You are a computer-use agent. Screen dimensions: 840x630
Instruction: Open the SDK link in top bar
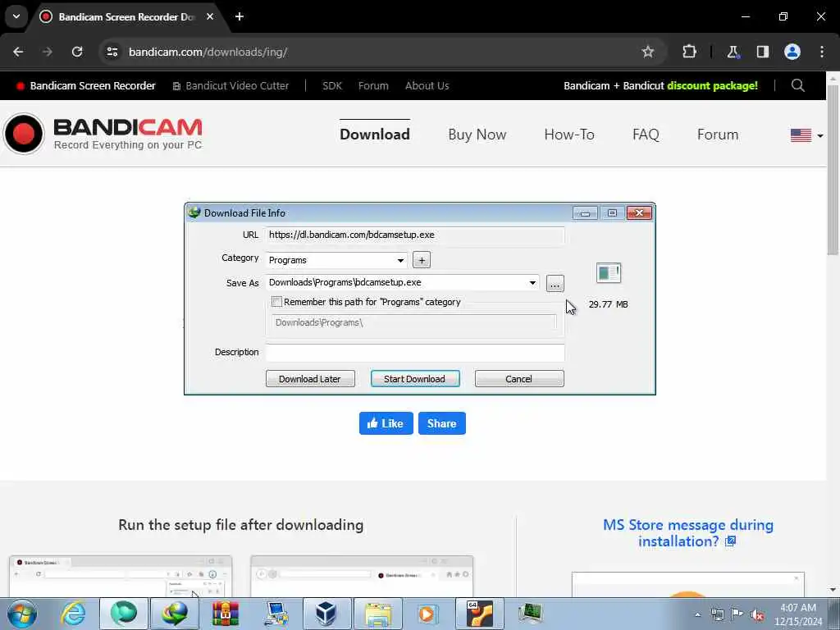[x=332, y=85]
